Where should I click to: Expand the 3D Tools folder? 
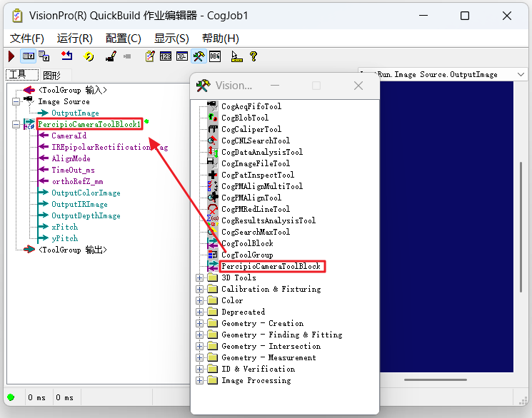(199, 278)
